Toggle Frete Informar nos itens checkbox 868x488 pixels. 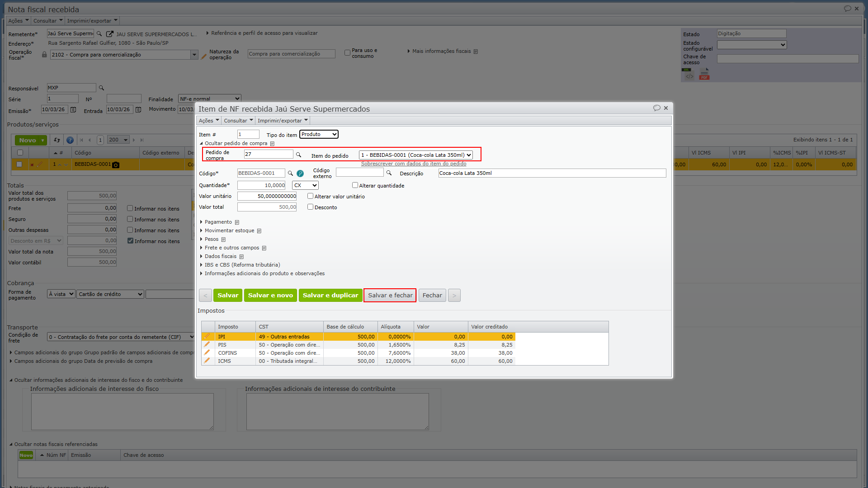click(x=130, y=208)
